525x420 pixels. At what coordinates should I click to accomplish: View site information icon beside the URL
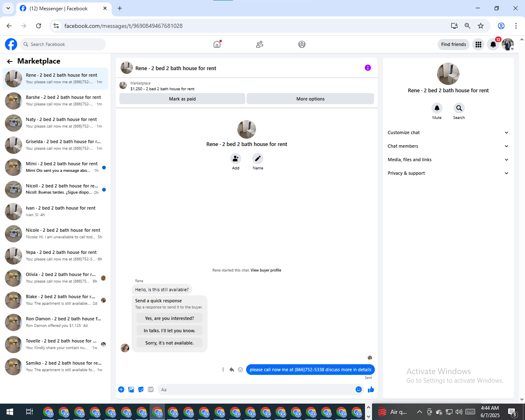pyautogui.click(x=56, y=26)
